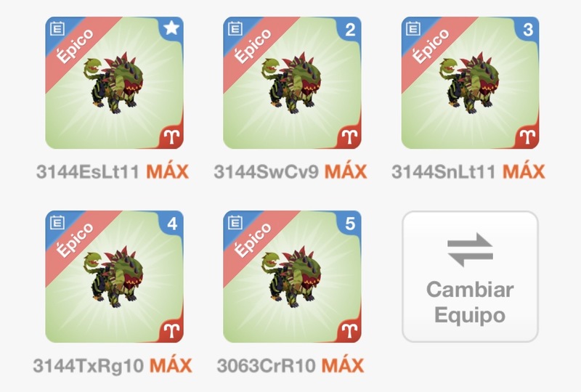This screenshot has width=581, height=392.
Task: Click the number 4 slot badge
Action: point(172,224)
